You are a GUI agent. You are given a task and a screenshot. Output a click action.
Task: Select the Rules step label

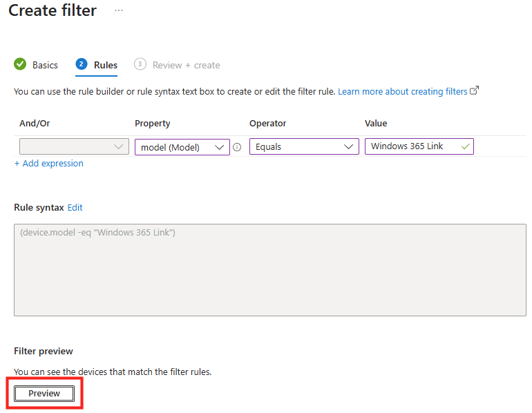pos(106,65)
